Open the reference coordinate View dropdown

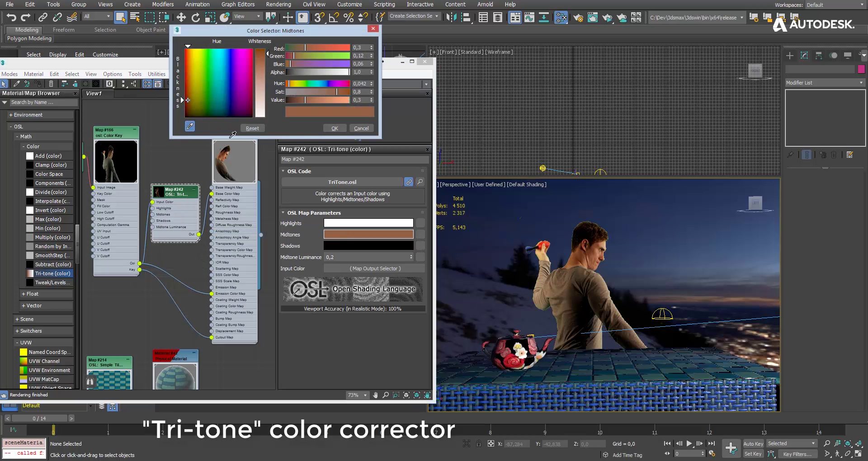[247, 16]
